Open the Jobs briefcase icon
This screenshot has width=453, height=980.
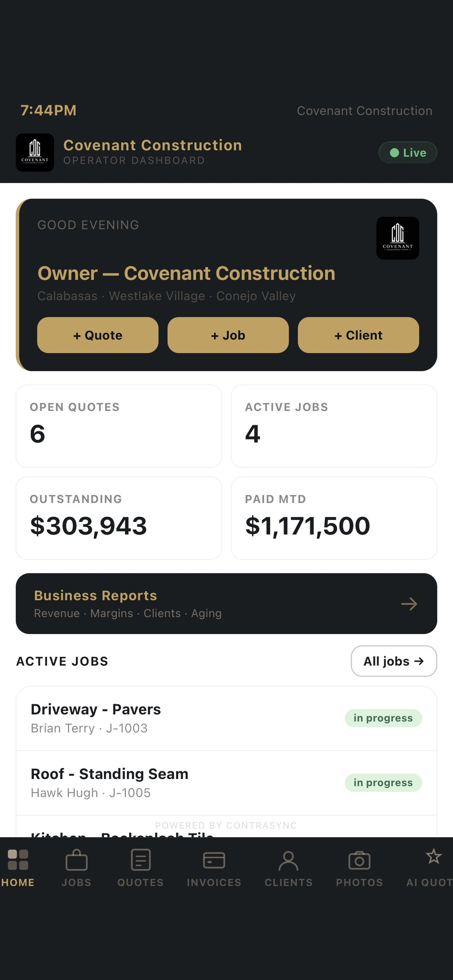[x=77, y=860]
